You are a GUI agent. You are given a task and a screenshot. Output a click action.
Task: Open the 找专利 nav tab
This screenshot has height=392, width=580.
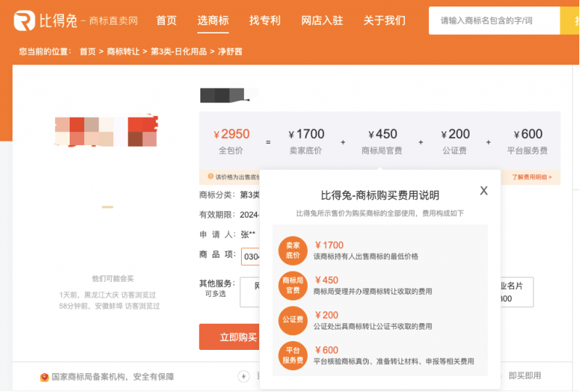point(265,20)
